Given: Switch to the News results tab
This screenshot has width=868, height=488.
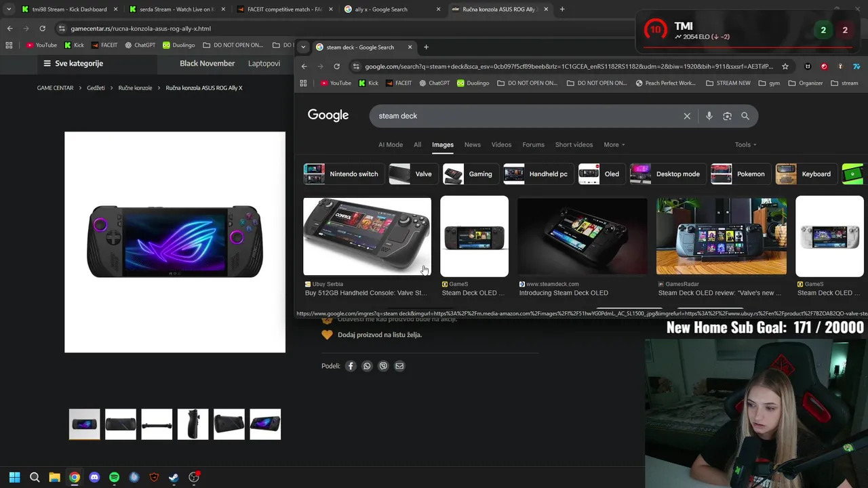Looking at the screenshot, I should coord(472,144).
